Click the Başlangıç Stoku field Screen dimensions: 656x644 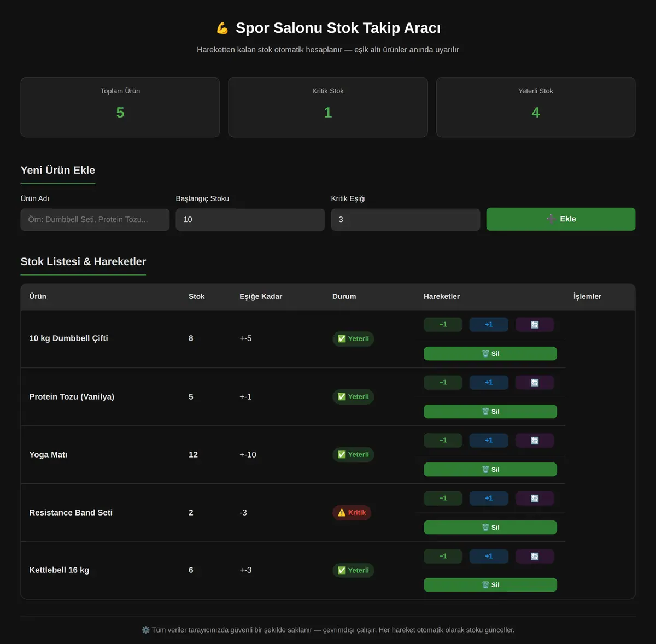250,220
